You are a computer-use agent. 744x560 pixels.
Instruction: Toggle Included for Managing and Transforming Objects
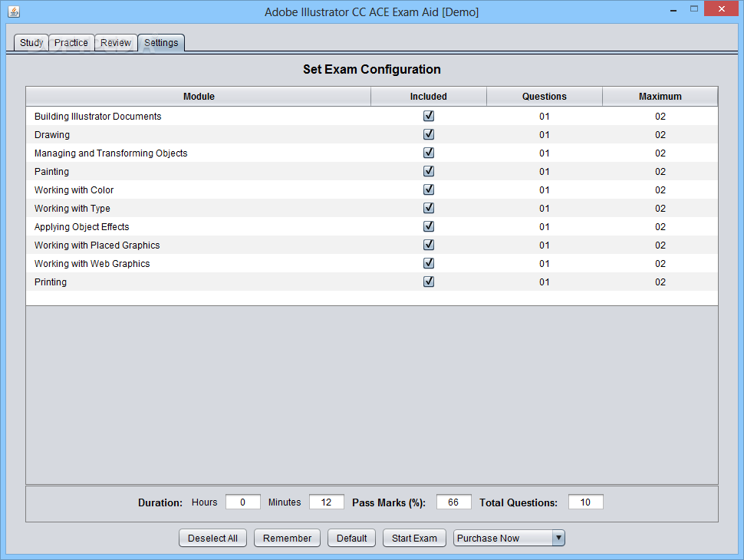pyautogui.click(x=429, y=153)
